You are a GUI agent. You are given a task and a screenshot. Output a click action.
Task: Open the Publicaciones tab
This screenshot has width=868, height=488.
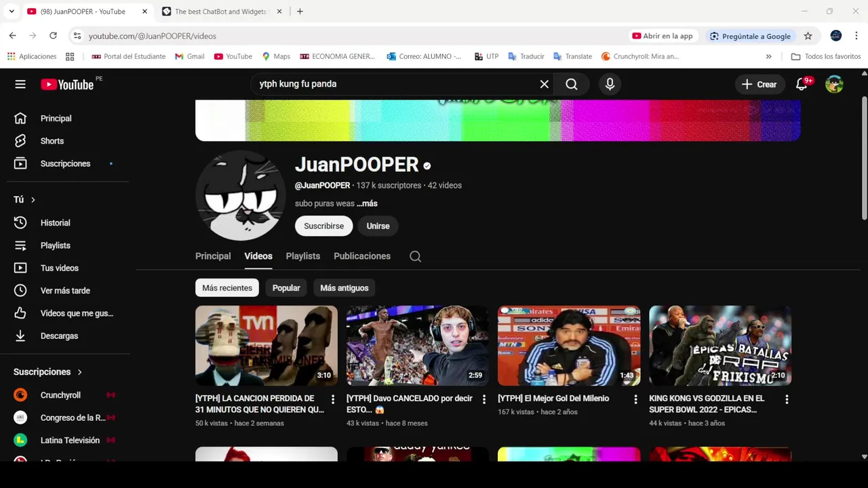tap(362, 256)
